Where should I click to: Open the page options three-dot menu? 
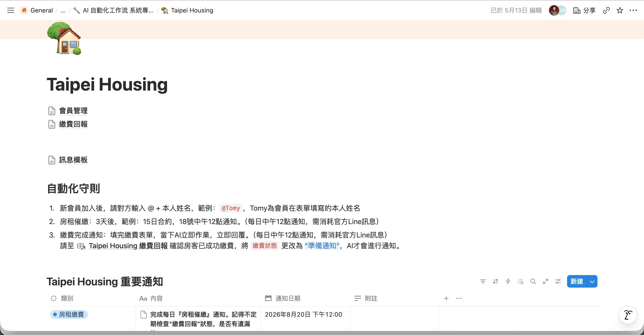[633, 10]
